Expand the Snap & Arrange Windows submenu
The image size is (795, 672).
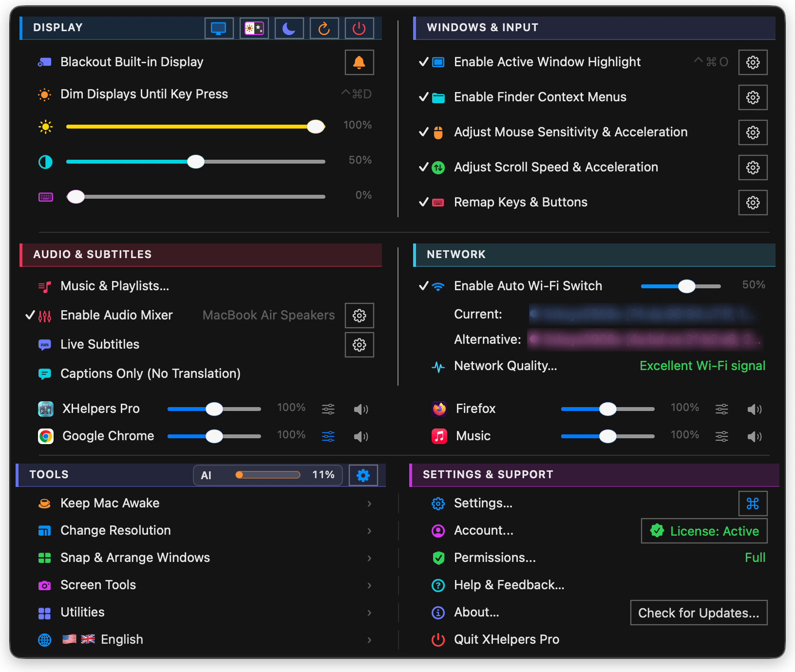pyautogui.click(x=205, y=558)
